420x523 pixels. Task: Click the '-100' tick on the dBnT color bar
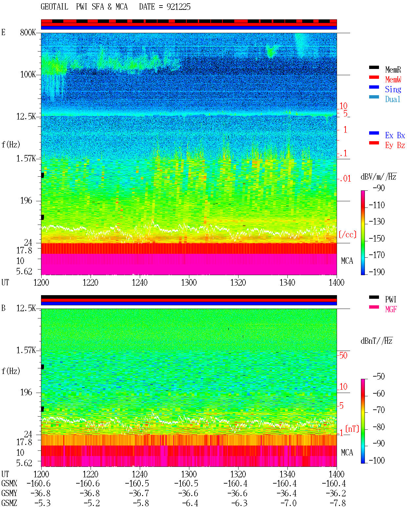[x=377, y=461]
